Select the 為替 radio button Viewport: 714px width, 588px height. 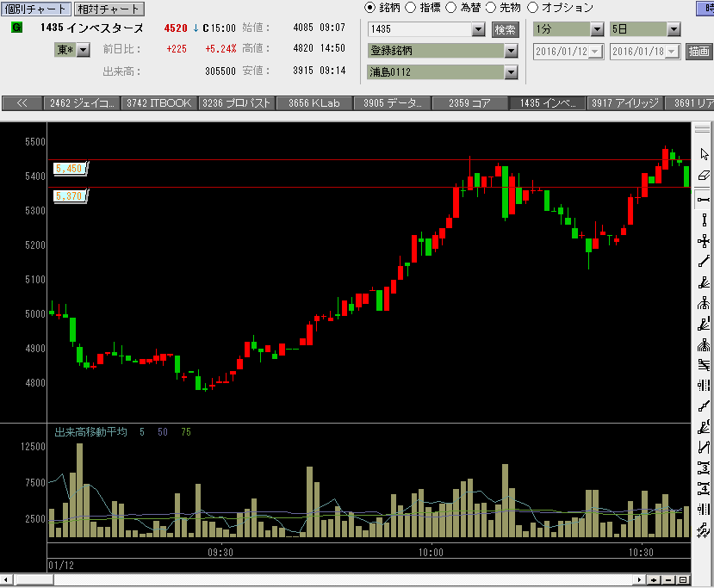pyautogui.click(x=450, y=8)
